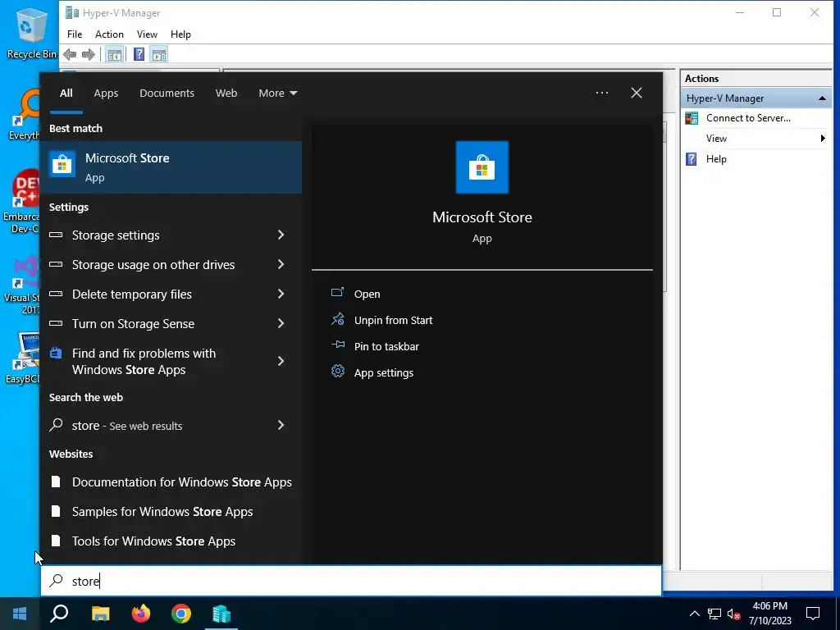Open the Help menu in Hyper-V Manager
The height and width of the screenshot is (630, 840).
pos(180,34)
